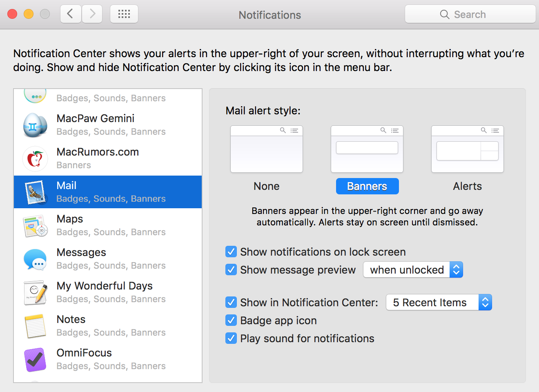
Task: Select OmniFocus in app list
Action: coord(108,359)
